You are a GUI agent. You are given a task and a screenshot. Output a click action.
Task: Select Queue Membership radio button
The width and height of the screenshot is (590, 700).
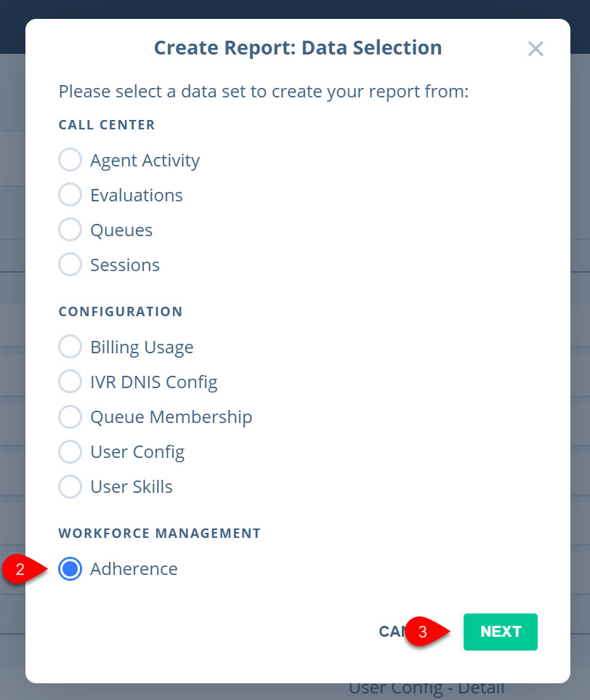point(70,417)
